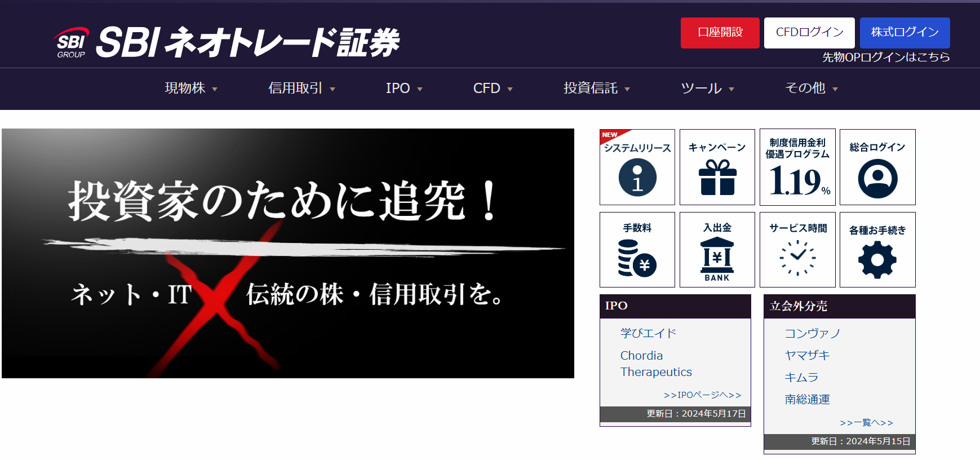The width and height of the screenshot is (980, 460).
Task: Open the キムラ 立会外分売 link
Action: (x=801, y=377)
